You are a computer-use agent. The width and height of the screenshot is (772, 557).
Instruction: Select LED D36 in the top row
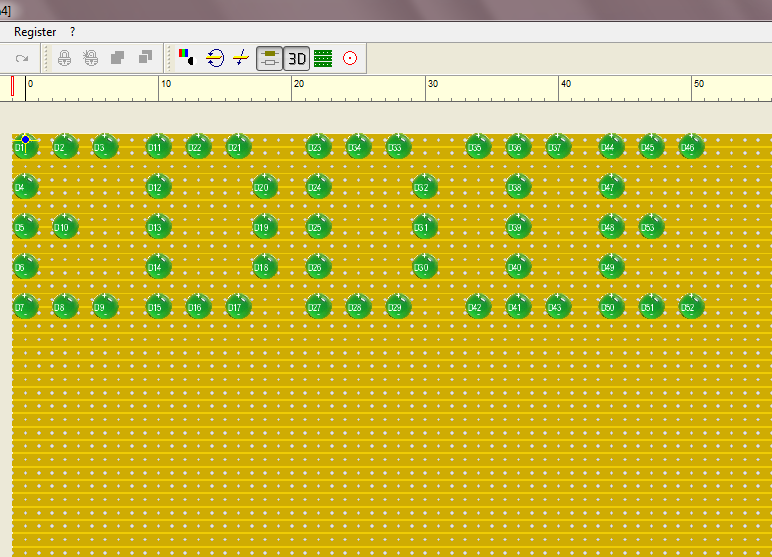coord(518,146)
